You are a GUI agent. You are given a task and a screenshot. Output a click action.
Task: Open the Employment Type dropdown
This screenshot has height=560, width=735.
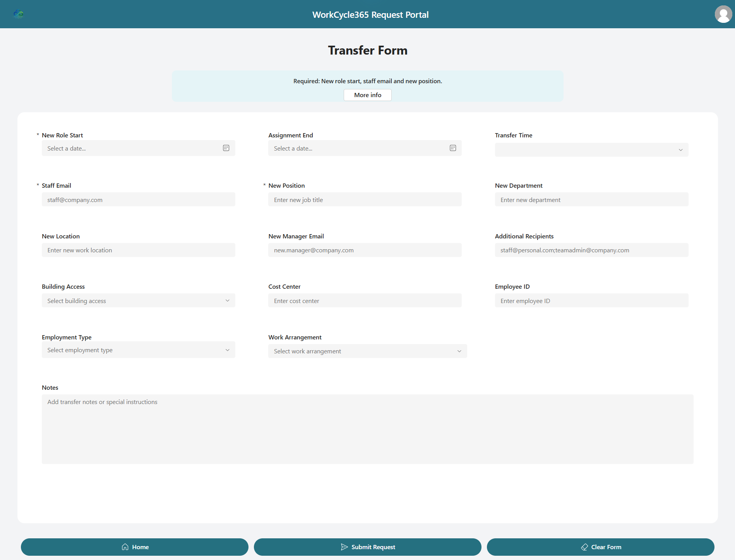pos(138,350)
